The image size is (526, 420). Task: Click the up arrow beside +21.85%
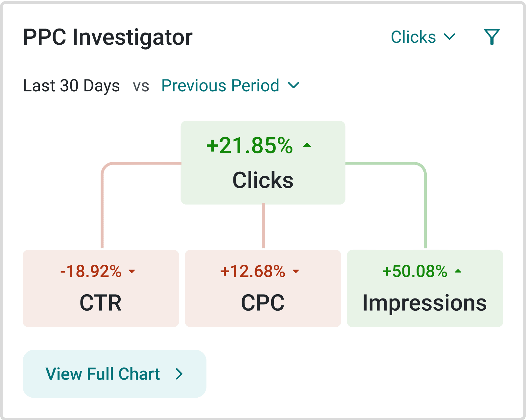click(x=307, y=145)
